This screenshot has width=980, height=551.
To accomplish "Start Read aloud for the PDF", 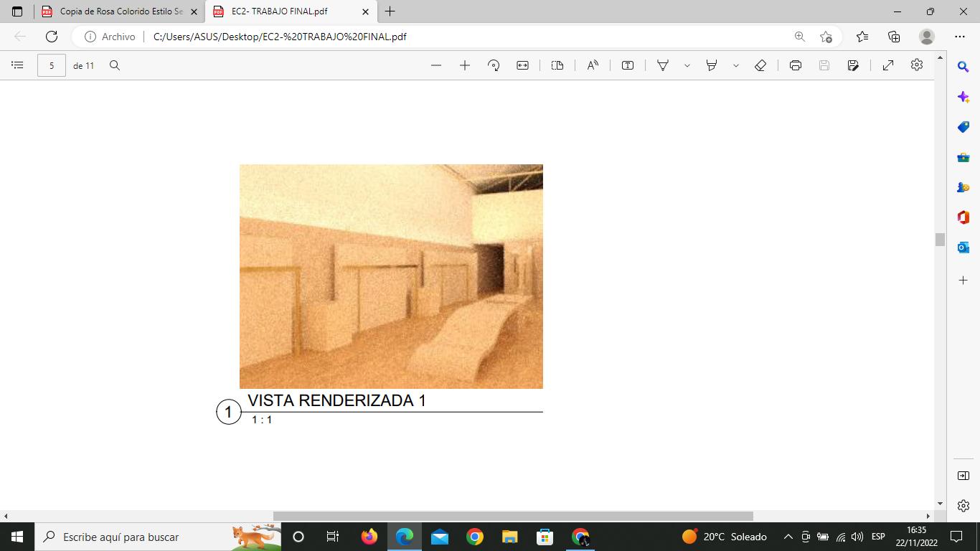I will coord(593,65).
